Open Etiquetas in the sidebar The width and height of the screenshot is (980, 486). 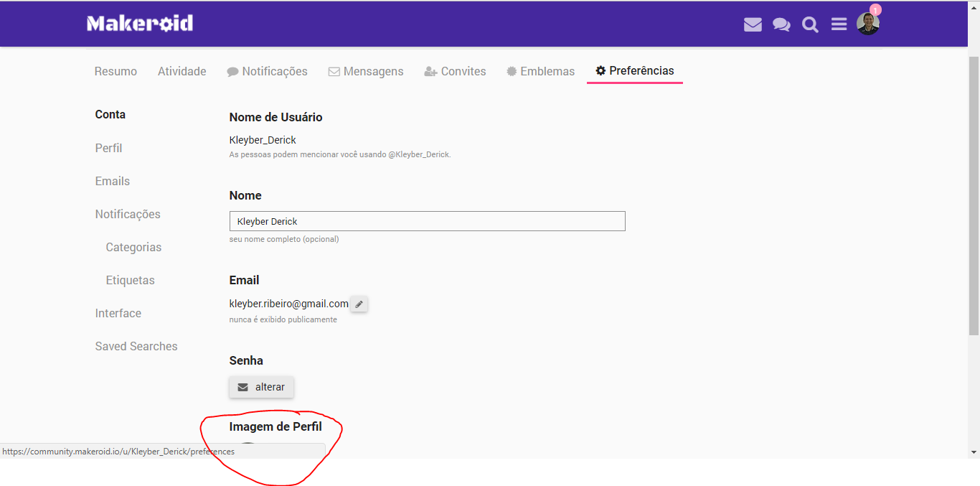(x=131, y=280)
